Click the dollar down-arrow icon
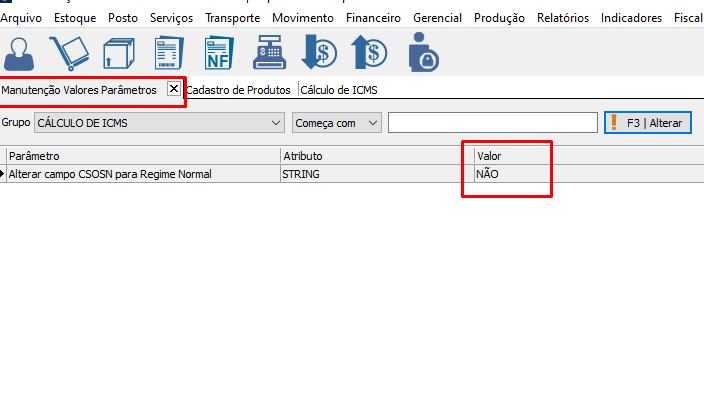The width and height of the screenshot is (704, 417). tap(319, 53)
